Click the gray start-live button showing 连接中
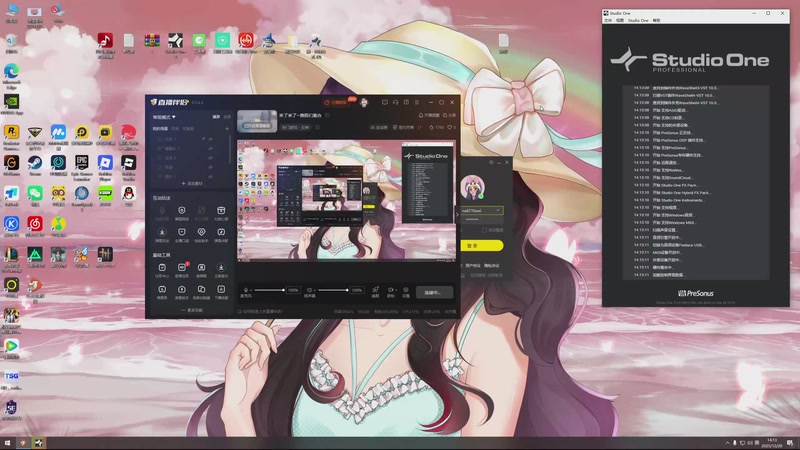800x450 pixels. pos(434,292)
